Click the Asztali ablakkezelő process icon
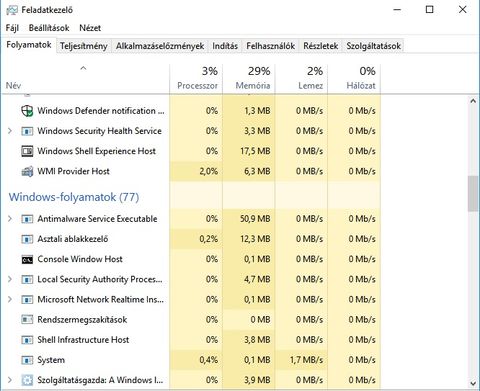 [27, 239]
